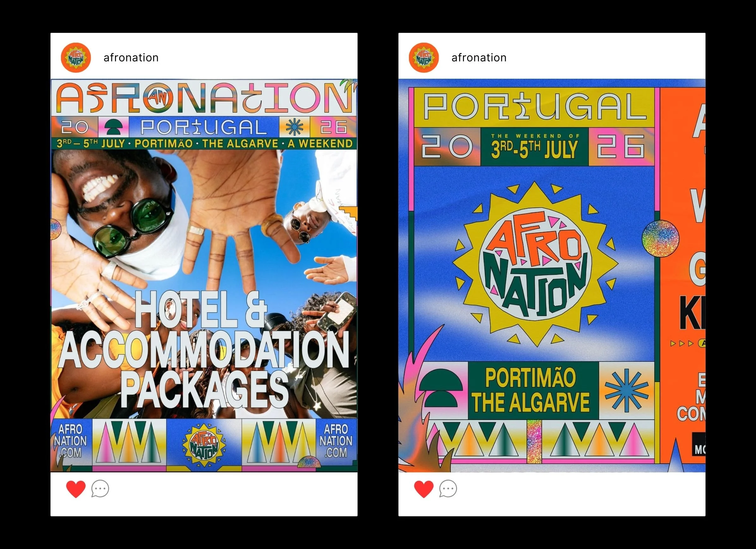This screenshot has width=756, height=549.
Task: Click AFRONATION.COM text at bottom-left of poster
Action: click(70, 441)
